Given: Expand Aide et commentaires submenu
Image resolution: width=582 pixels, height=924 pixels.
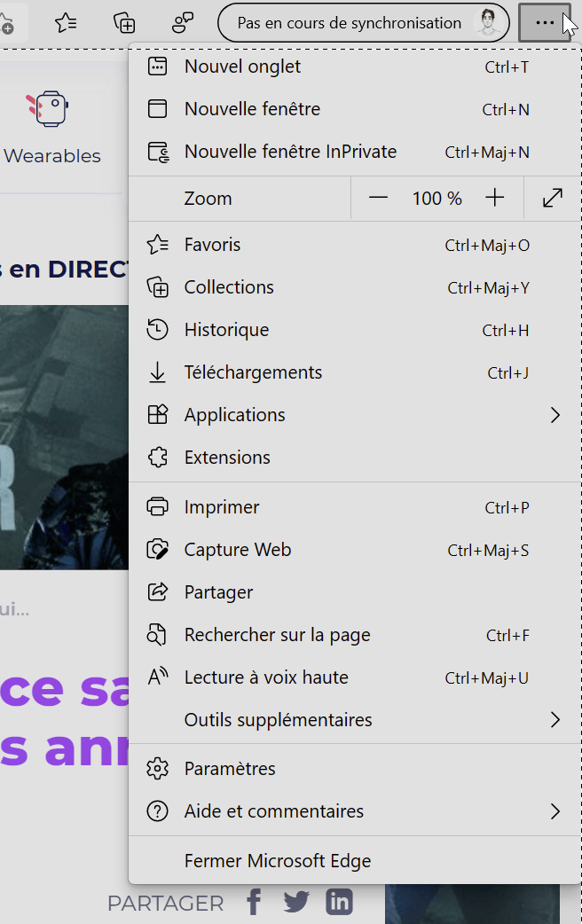Looking at the screenshot, I should point(355,811).
